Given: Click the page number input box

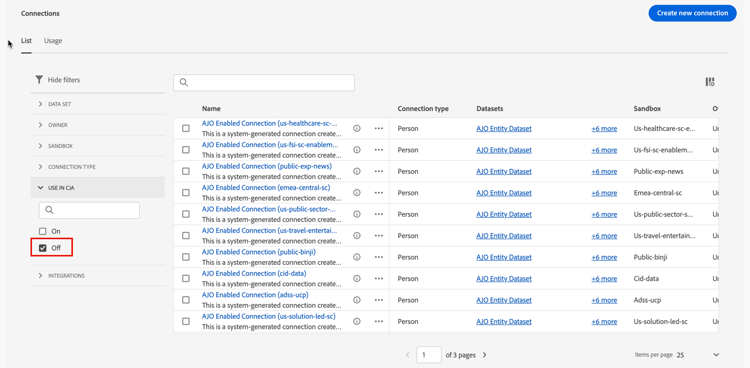Looking at the screenshot, I should (x=429, y=355).
